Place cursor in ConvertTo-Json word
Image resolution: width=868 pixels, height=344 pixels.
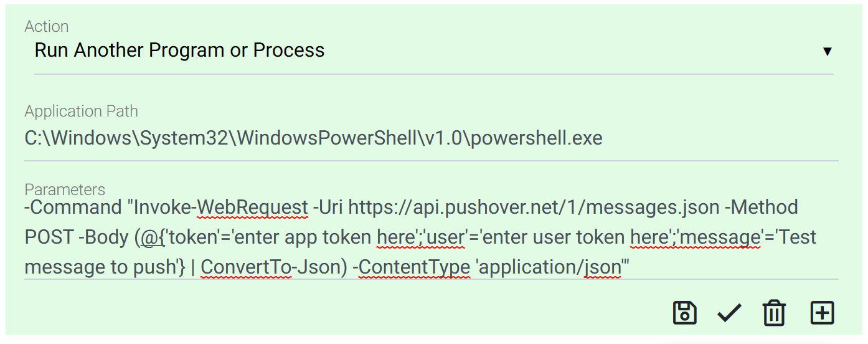click(x=270, y=267)
